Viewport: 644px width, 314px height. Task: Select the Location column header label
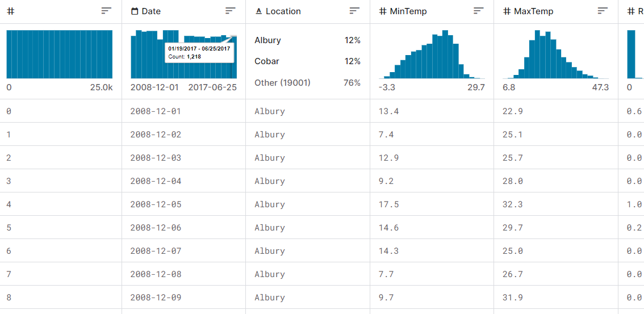[x=283, y=11]
